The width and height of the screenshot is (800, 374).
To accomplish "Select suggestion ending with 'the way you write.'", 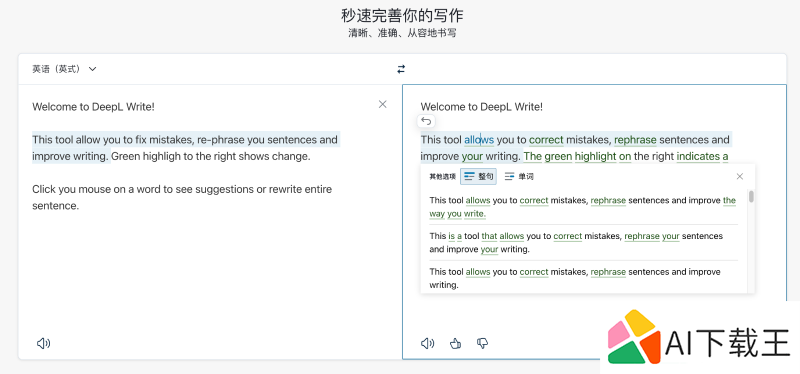I will click(583, 207).
